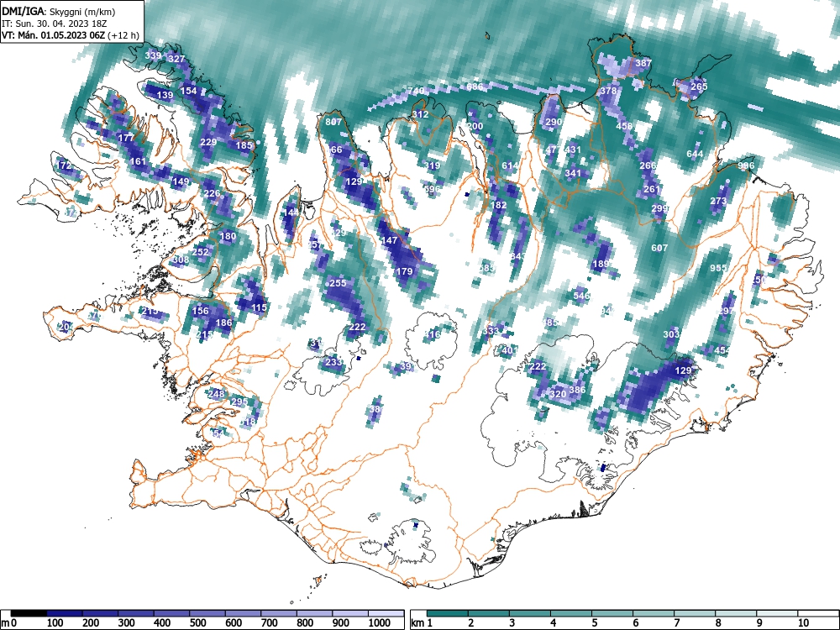Screen dimensions: 840x630
Task: Click the DMI/IGA Skyggni (m/km) title text
Action: 58,11
